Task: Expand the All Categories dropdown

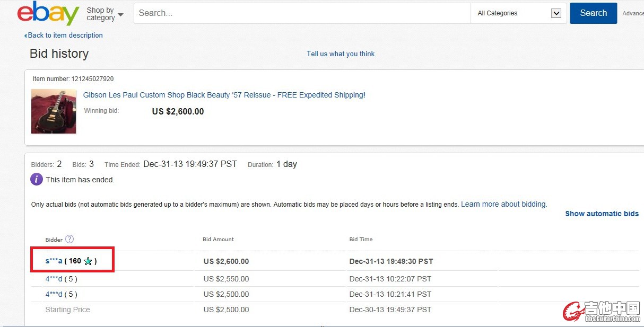Action: click(x=518, y=13)
